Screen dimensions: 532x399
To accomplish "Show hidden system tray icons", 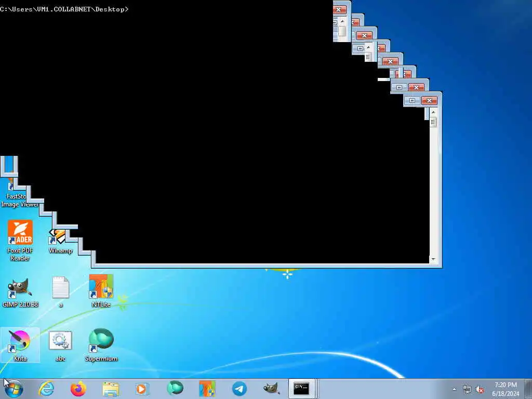I will tap(454, 389).
